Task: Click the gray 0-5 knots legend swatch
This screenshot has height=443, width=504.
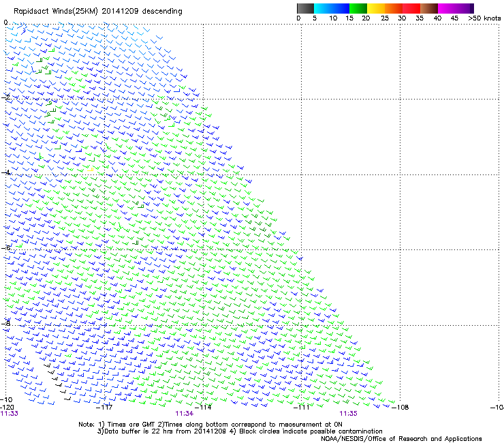Action: click(305, 8)
